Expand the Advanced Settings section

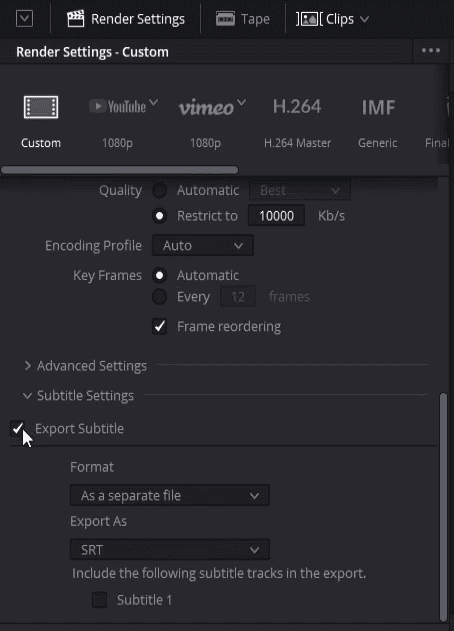coord(85,366)
